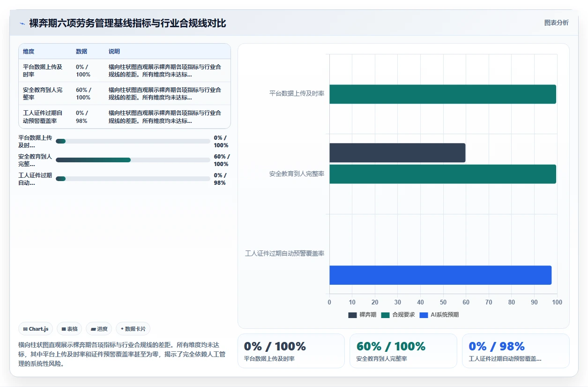Click the 安全教育到人 progress bar
The image size is (588, 387).
click(x=133, y=160)
